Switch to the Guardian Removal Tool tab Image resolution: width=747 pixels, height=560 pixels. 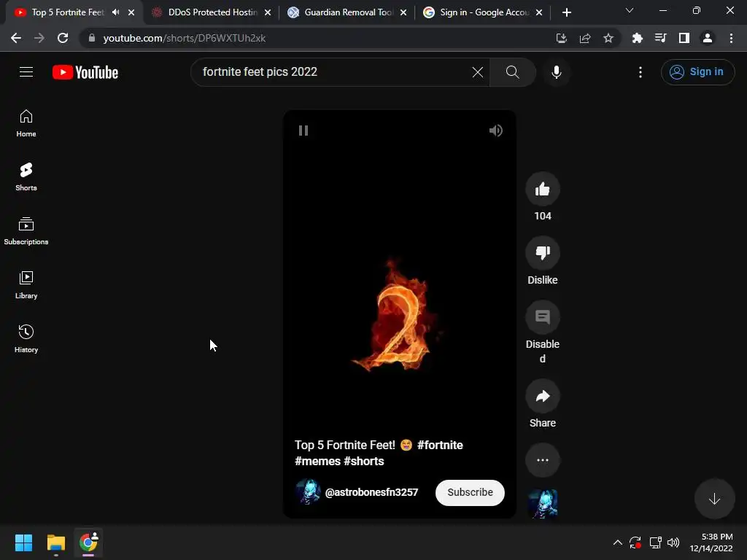point(348,12)
